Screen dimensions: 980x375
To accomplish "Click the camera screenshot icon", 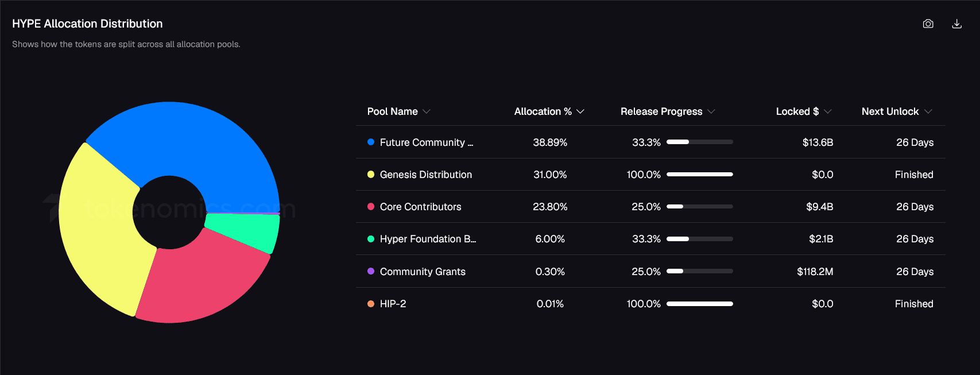I will point(928,24).
